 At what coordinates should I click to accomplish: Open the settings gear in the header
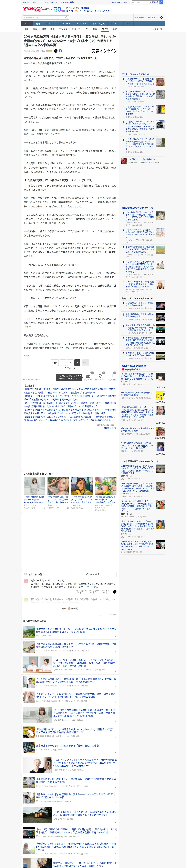[161, 18]
